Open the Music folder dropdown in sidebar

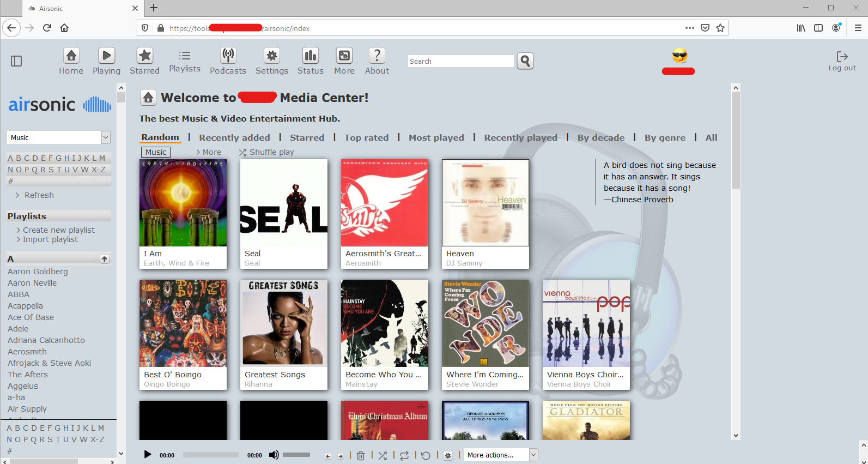pyautogui.click(x=59, y=137)
